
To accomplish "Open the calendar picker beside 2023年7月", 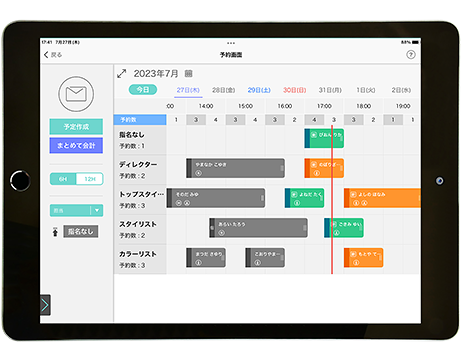I will [189, 74].
